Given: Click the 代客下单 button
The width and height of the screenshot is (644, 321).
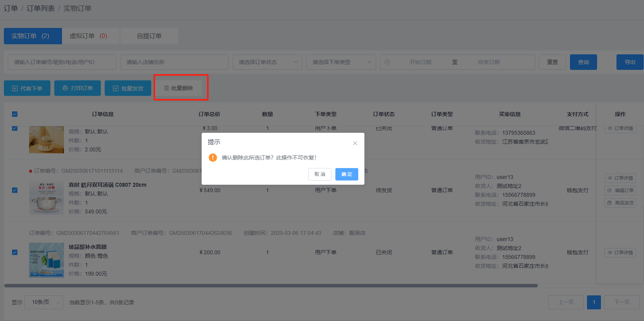Looking at the screenshot, I should click(27, 88).
